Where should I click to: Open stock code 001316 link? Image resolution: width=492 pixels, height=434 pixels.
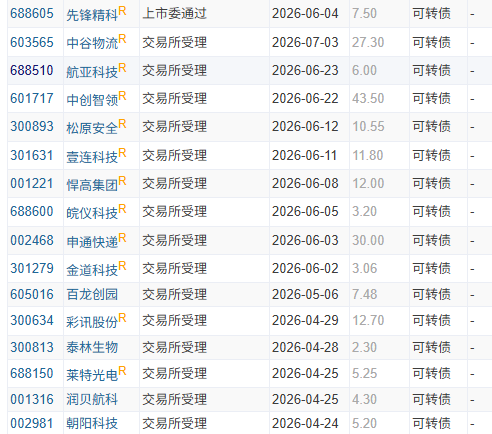pos(32,399)
